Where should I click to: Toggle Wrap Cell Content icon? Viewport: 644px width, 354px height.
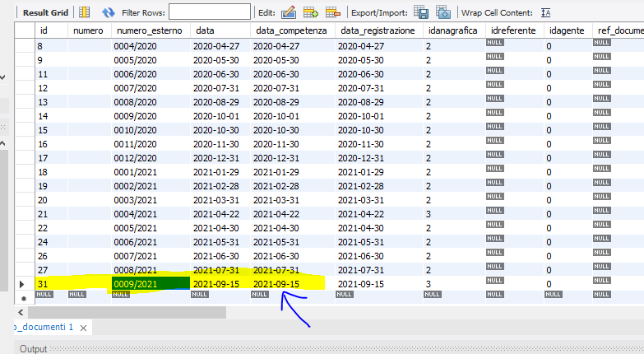coord(545,13)
